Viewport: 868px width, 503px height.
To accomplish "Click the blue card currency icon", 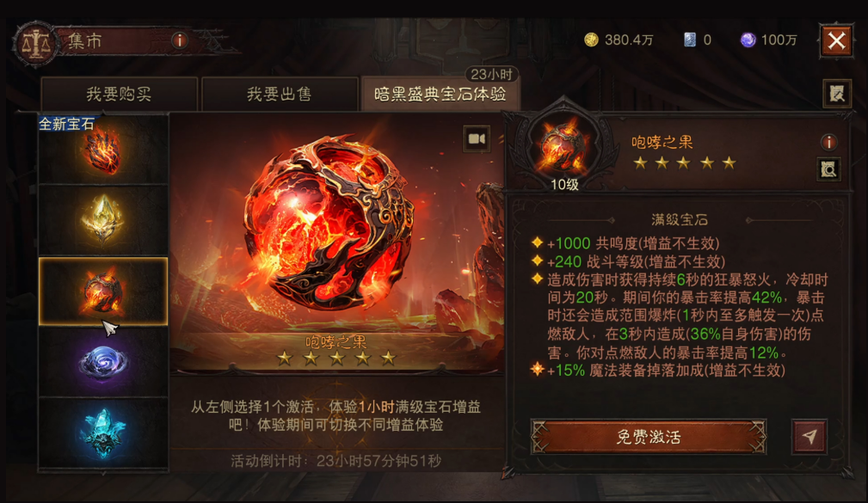I will pyautogui.click(x=690, y=40).
